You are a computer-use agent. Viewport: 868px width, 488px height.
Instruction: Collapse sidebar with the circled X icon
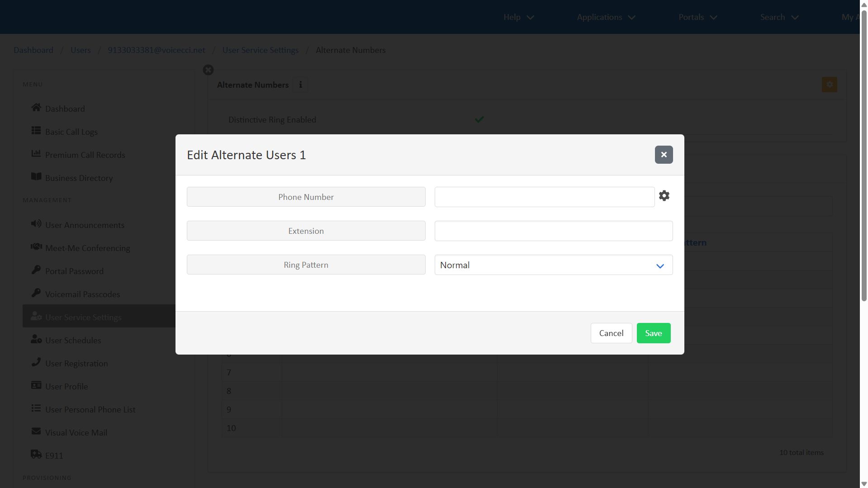pyautogui.click(x=208, y=70)
